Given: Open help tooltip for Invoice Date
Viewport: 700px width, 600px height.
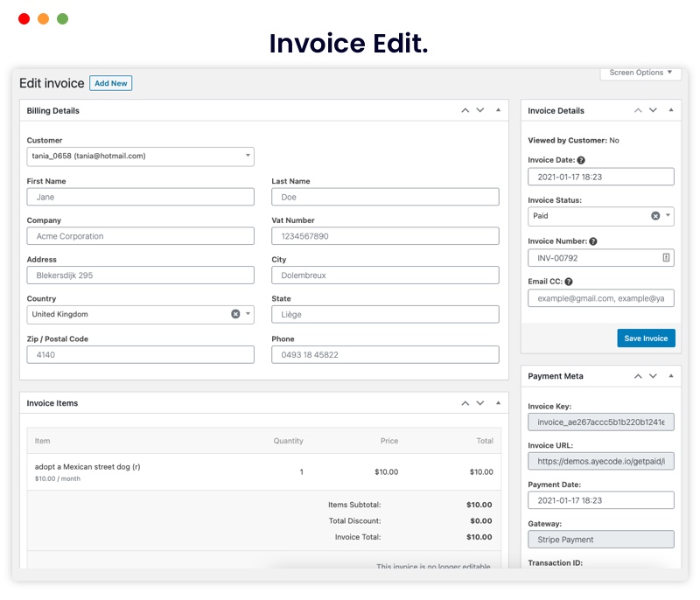Looking at the screenshot, I should pos(581,160).
